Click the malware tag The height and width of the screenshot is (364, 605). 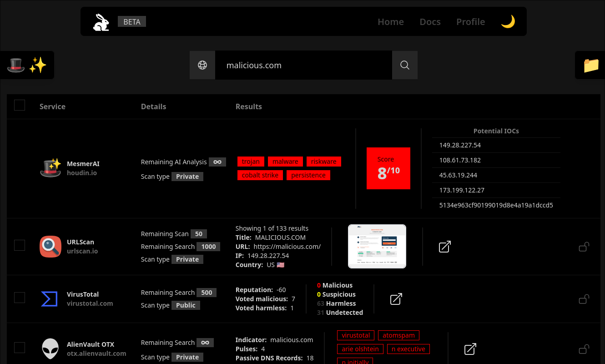(285, 162)
